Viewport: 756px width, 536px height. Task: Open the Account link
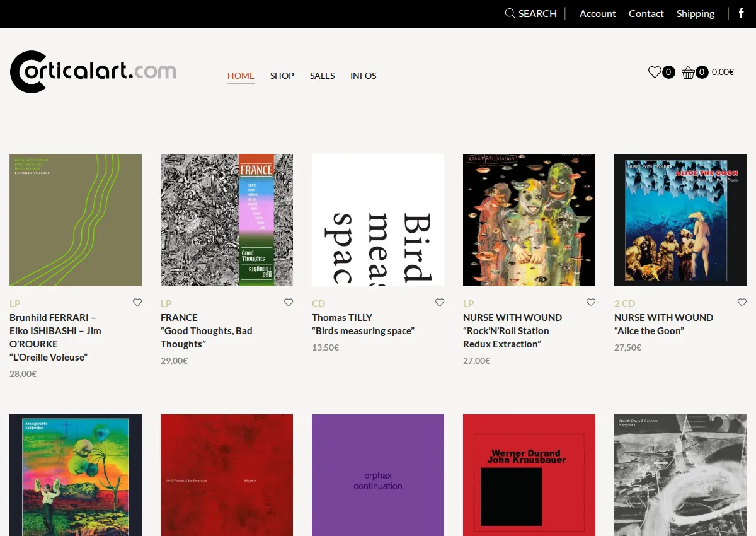point(598,13)
